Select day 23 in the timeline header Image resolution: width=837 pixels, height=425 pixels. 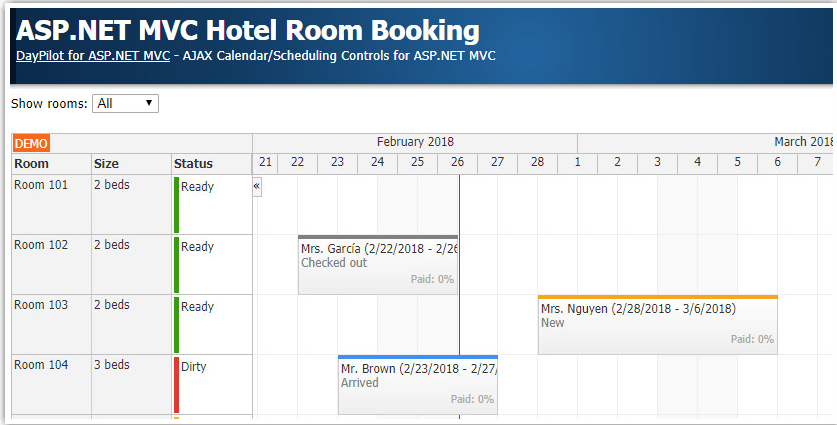pos(337,162)
